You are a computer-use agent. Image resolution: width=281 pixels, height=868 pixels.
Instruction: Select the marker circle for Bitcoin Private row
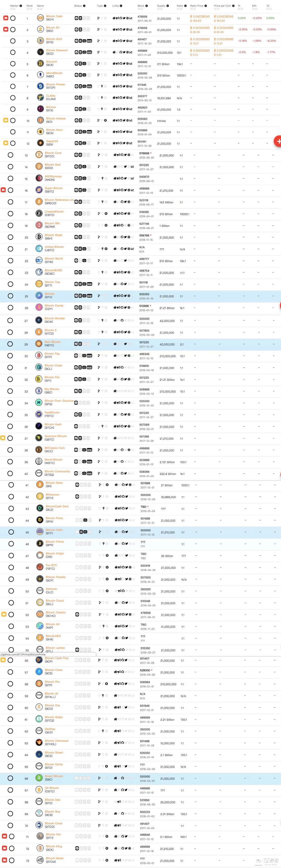point(13,86)
